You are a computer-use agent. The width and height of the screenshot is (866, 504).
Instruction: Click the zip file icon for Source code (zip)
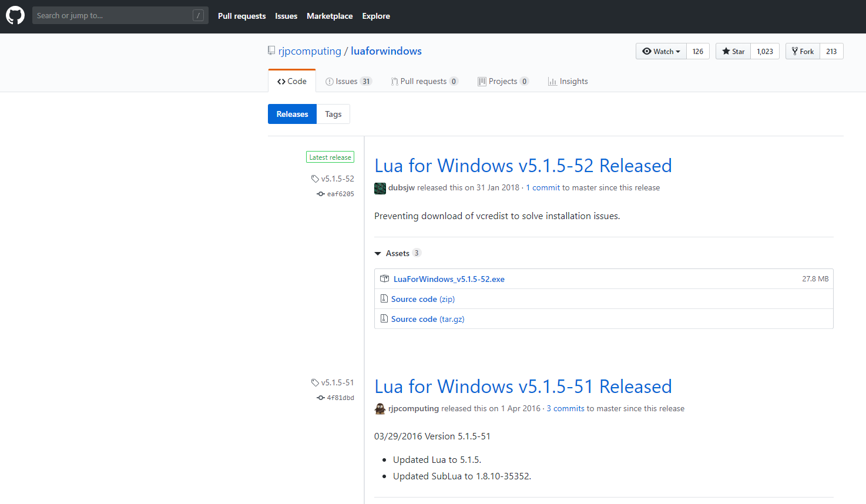coord(384,298)
